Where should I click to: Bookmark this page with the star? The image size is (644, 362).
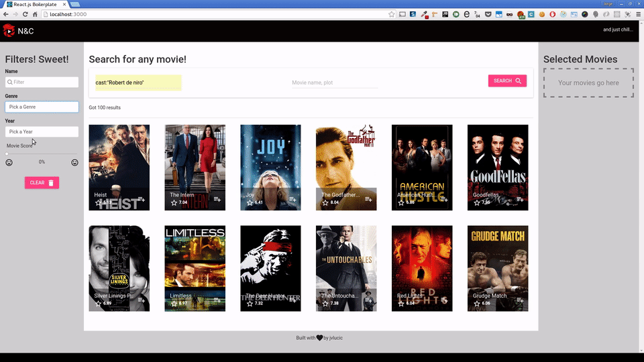coord(391,14)
